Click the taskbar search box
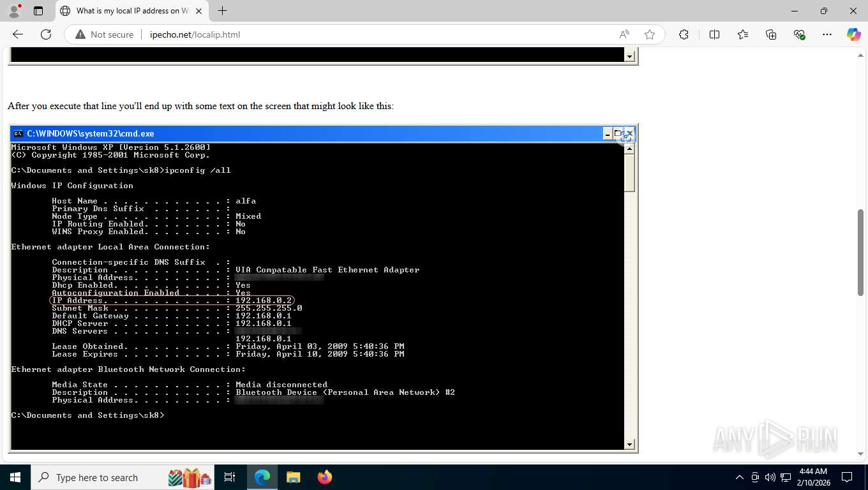 coord(123,477)
